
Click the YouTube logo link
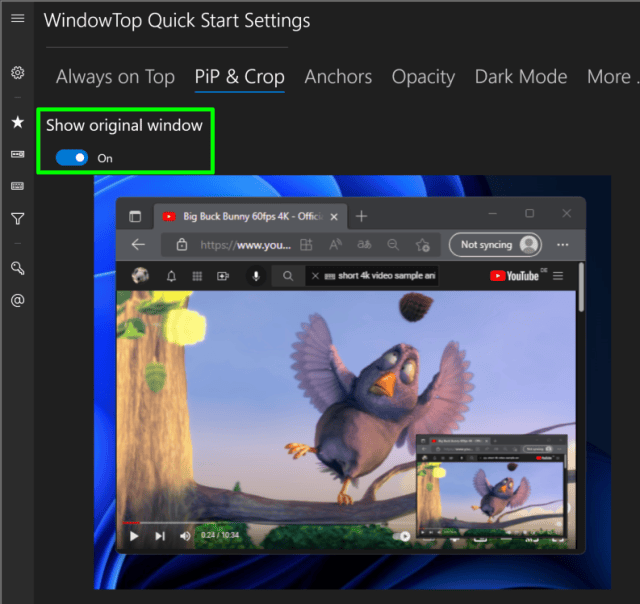click(x=514, y=276)
